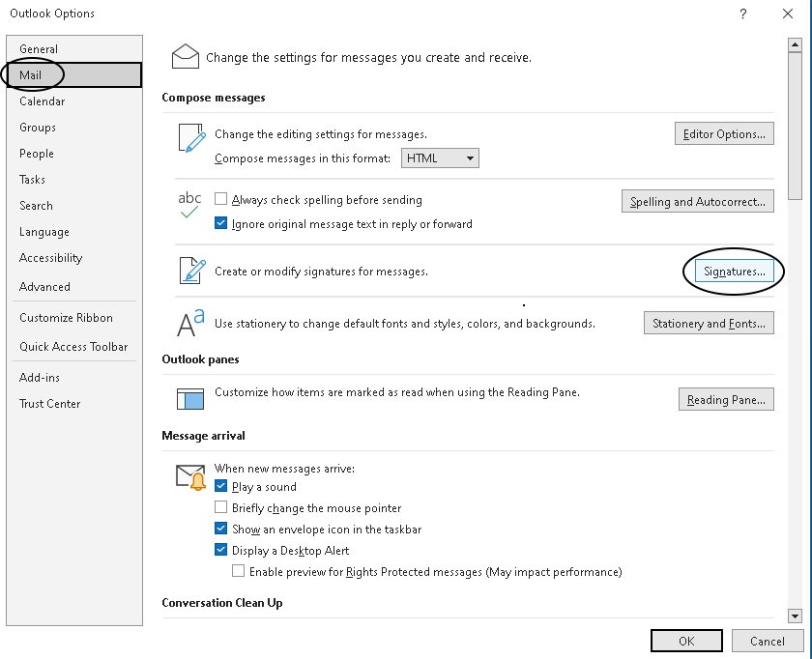Open the Customize Ribbon category
Screen dimensions: 812x659
pos(74,317)
